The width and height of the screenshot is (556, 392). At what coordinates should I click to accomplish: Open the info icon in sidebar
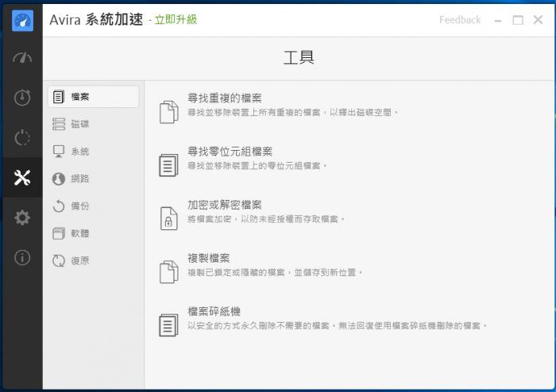[x=22, y=257]
